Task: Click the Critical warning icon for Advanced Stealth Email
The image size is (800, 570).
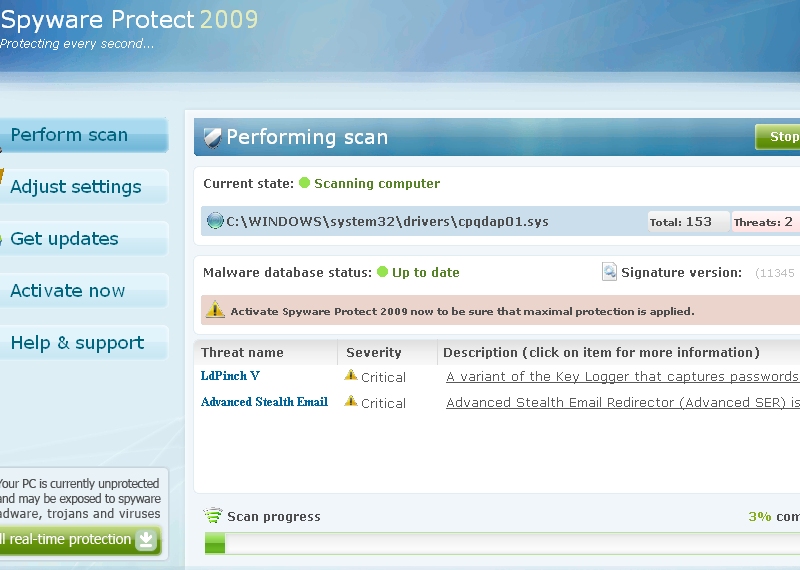Action: (351, 401)
